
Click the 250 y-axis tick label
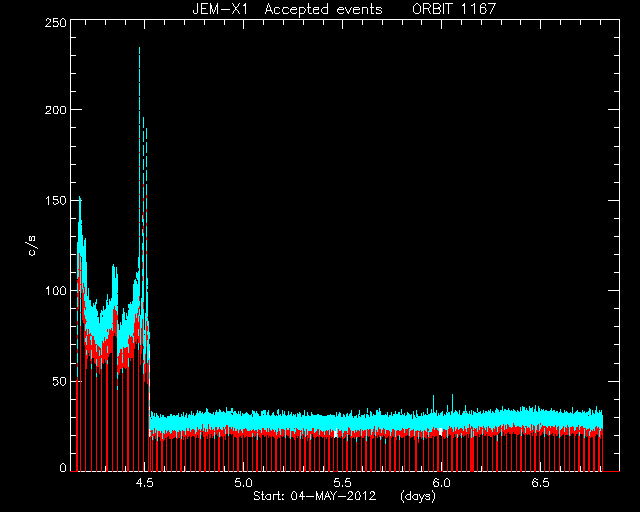56,23
